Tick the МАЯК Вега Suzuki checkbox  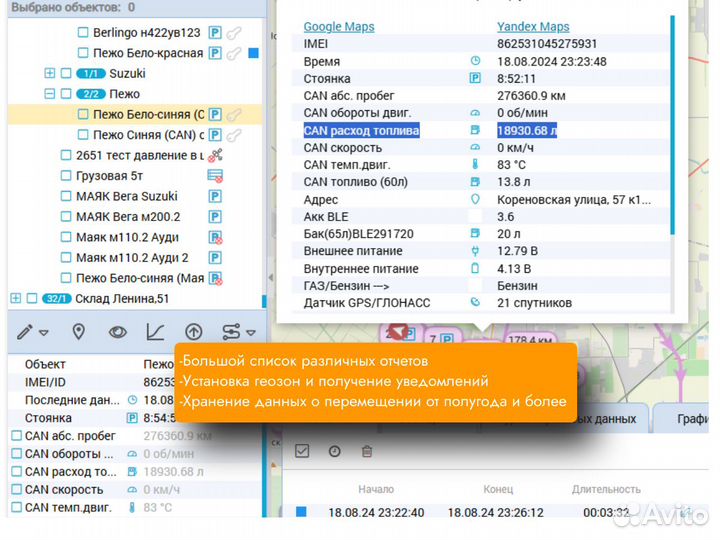click(x=66, y=196)
